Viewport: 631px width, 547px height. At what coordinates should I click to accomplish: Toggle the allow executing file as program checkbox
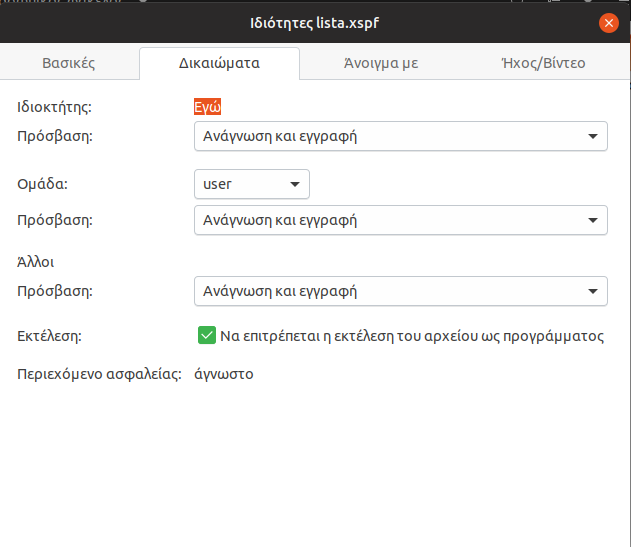tap(207, 335)
